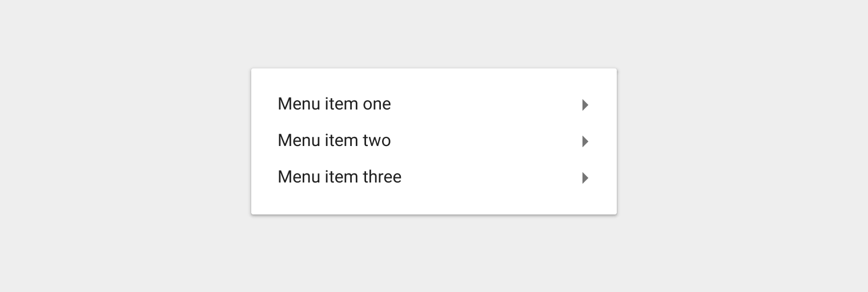868x292 pixels.
Task: Select Menu item three
Action: 434,178
